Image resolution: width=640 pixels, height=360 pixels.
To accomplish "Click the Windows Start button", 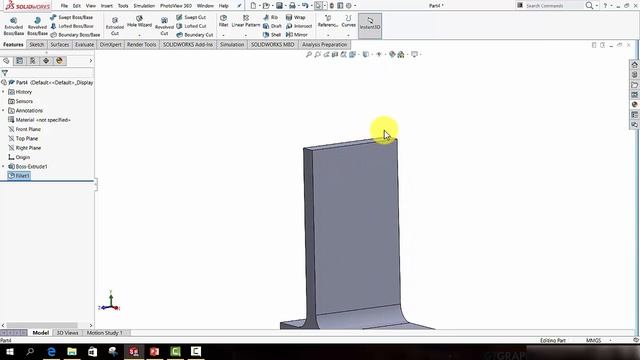I will (x=9, y=351).
